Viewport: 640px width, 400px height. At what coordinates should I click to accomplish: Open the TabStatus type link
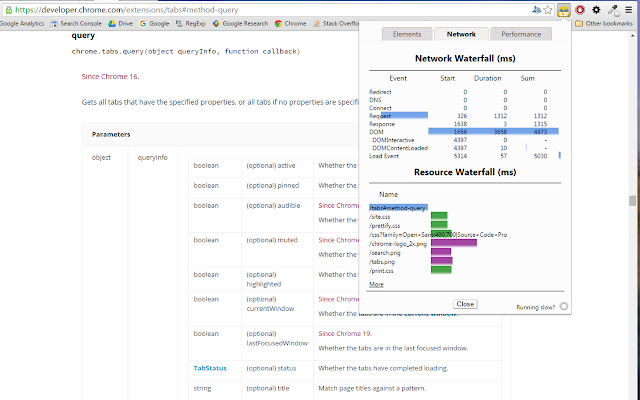coord(210,368)
